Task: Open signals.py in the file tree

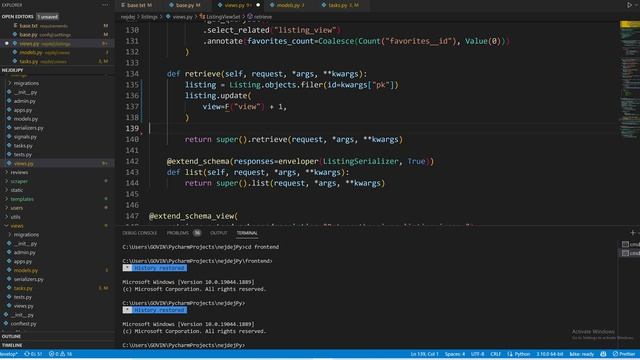Action: coord(25,137)
